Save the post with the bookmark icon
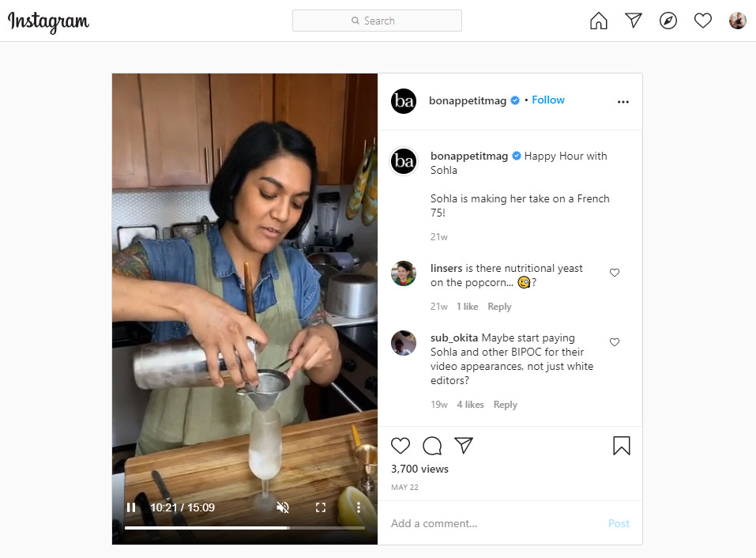The image size is (756, 558). (622, 446)
